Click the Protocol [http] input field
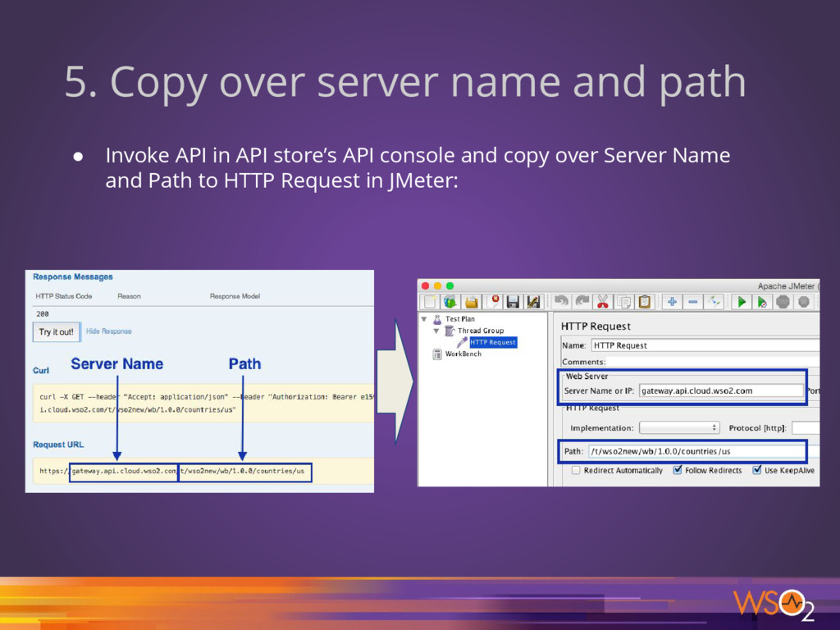840x630 pixels. tap(806, 428)
